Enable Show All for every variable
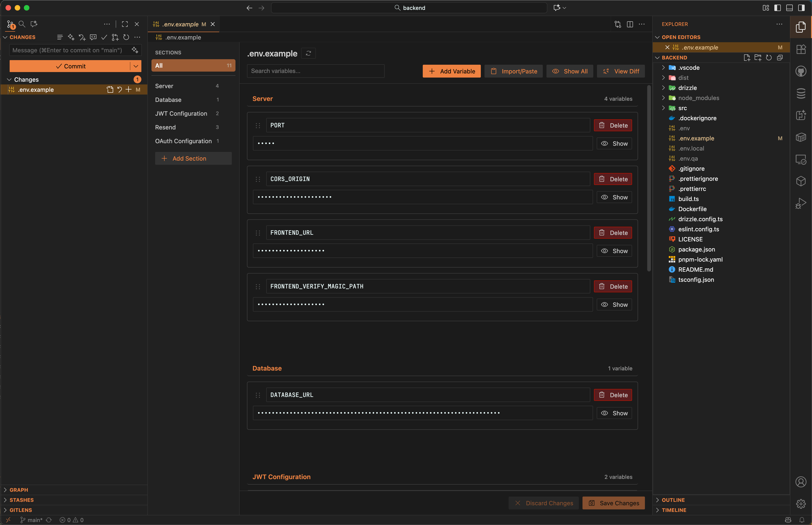The image size is (812, 525). (x=570, y=71)
